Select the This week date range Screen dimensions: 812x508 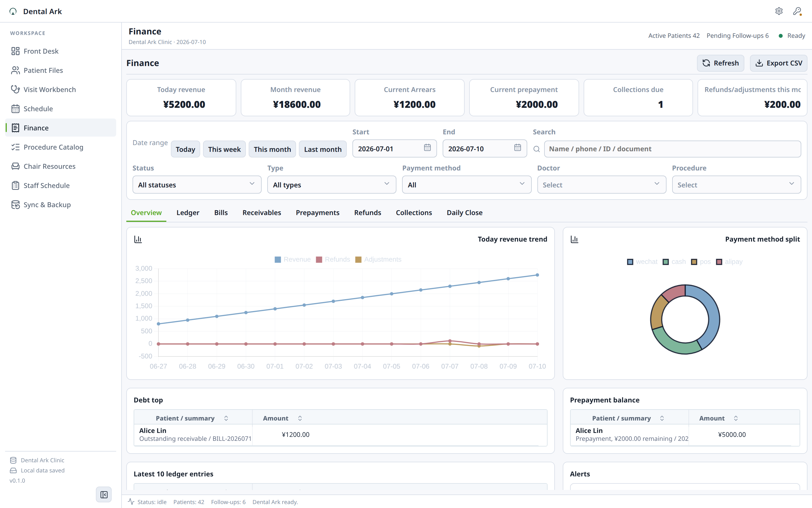click(224, 149)
